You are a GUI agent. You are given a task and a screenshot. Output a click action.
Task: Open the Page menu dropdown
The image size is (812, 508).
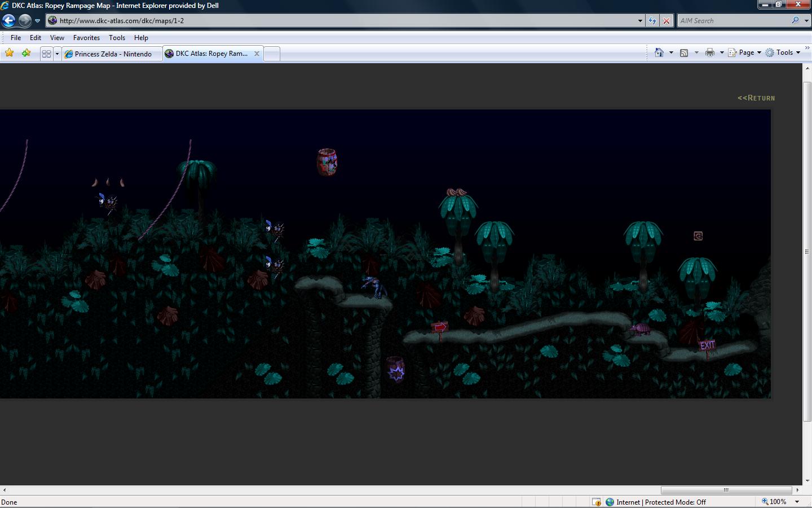pos(745,52)
